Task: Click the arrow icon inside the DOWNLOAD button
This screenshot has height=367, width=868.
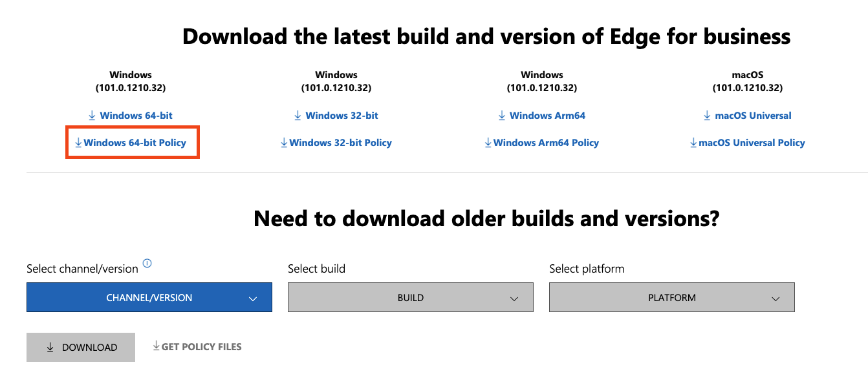Action: tap(50, 348)
